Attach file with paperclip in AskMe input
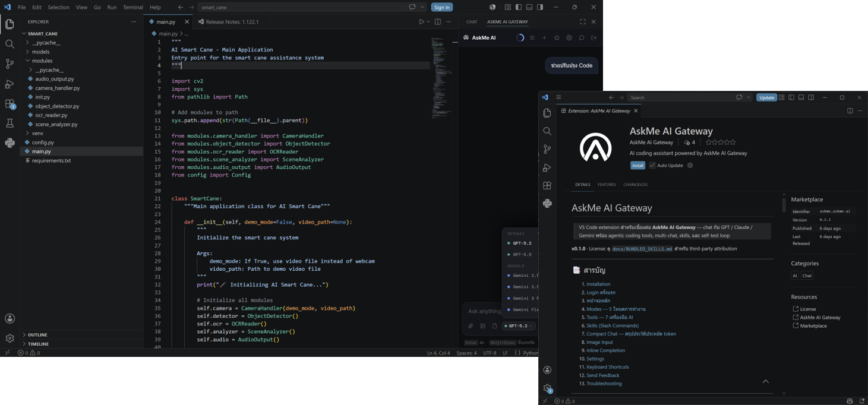The height and width of the screenshot is (405, 868). (x=471, y=326)
